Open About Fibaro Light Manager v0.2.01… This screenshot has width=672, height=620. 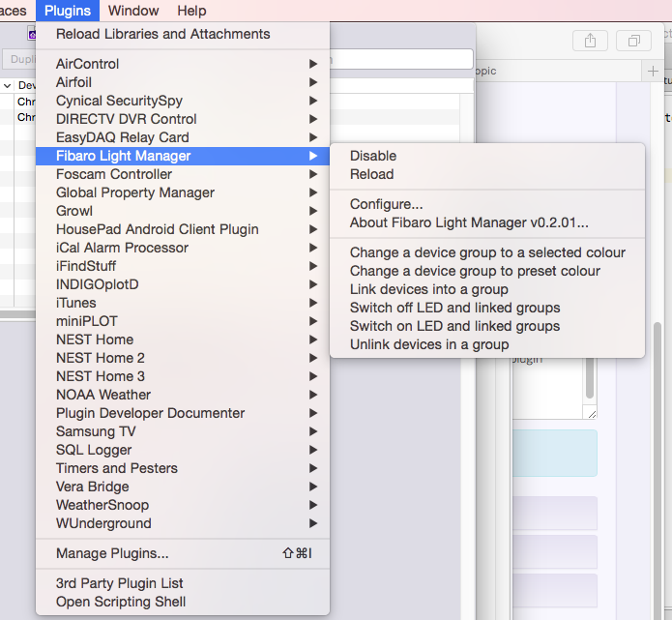pos(487,223)
